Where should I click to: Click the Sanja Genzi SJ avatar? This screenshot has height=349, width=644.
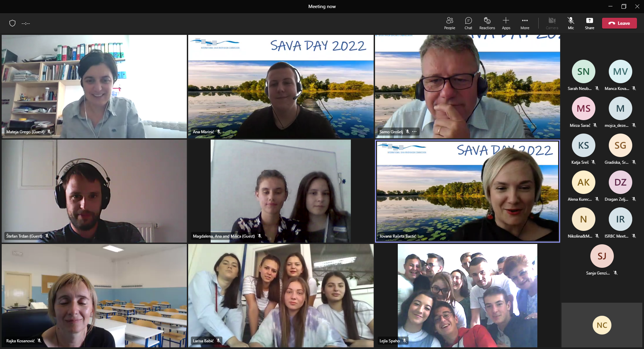click(602, 256)
